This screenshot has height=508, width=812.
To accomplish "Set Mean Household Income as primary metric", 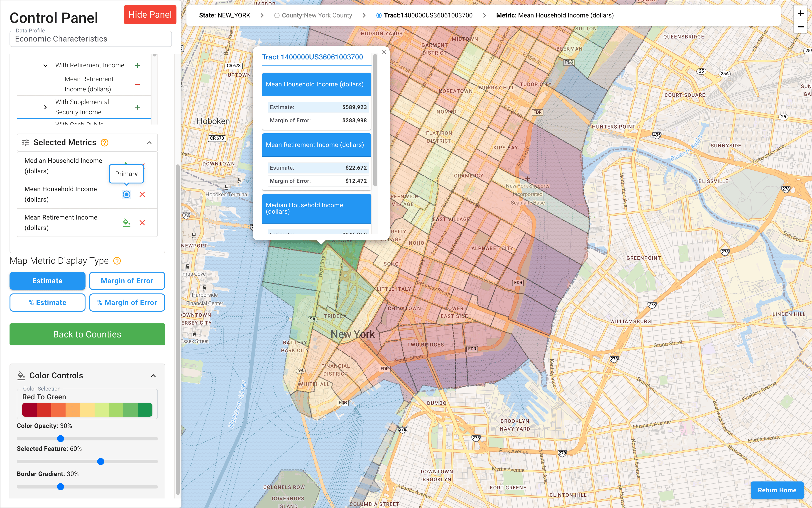I will click(126, 194).
